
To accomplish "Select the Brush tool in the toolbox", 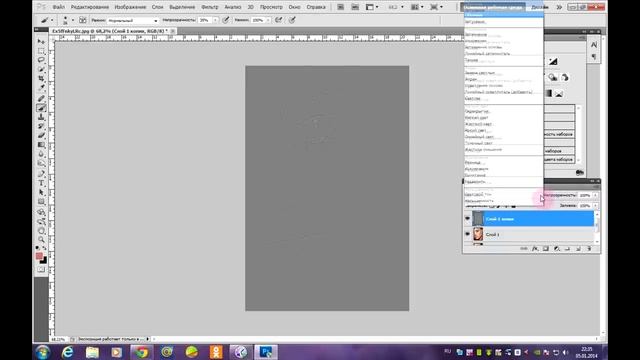I will [41, 108].
